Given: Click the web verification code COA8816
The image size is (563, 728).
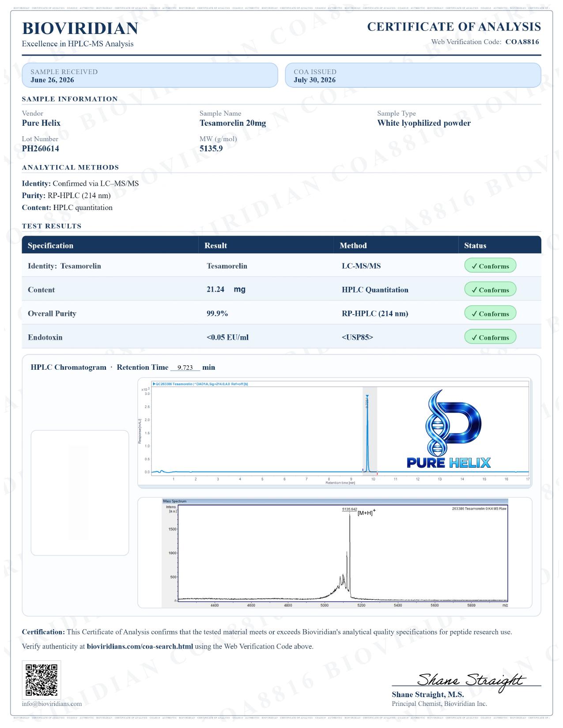Looking at the screenshot, I should pyautogui.click(x=522, y=42).
